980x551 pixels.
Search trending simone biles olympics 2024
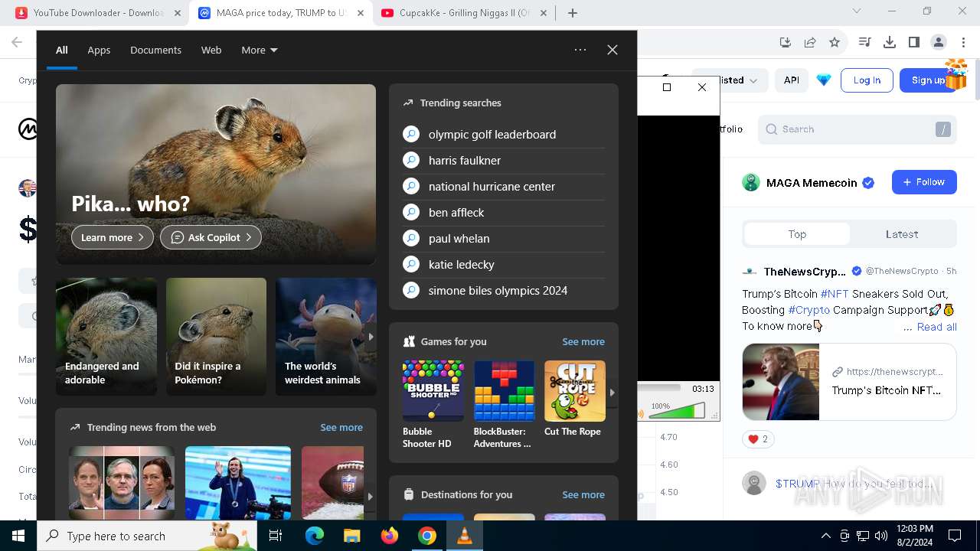(504, 290)
